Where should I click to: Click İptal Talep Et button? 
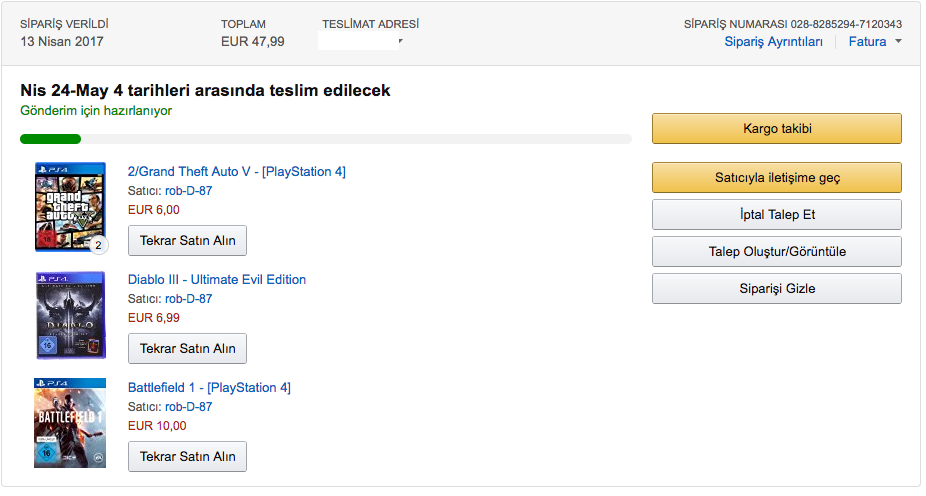(776, 214)
